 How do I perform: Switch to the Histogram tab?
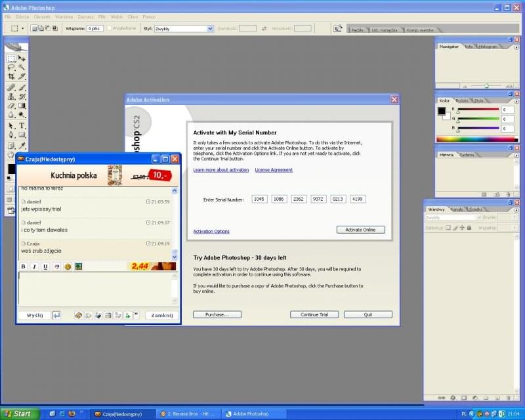(488, 47)
